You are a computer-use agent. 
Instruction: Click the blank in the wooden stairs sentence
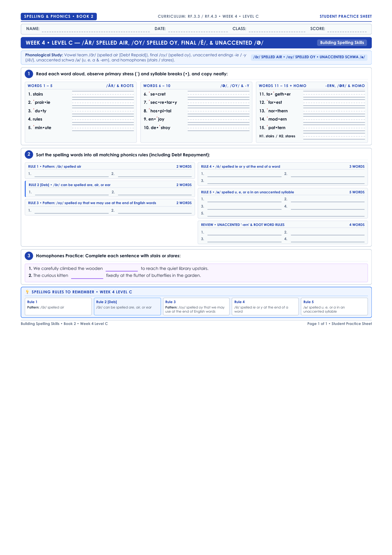(122, 269)
